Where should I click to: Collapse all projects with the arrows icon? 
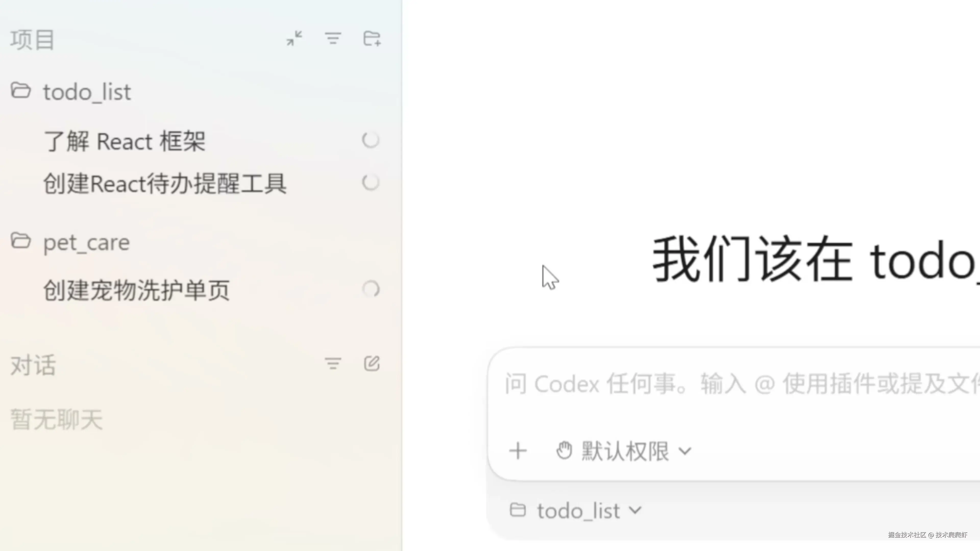[295, 39]
